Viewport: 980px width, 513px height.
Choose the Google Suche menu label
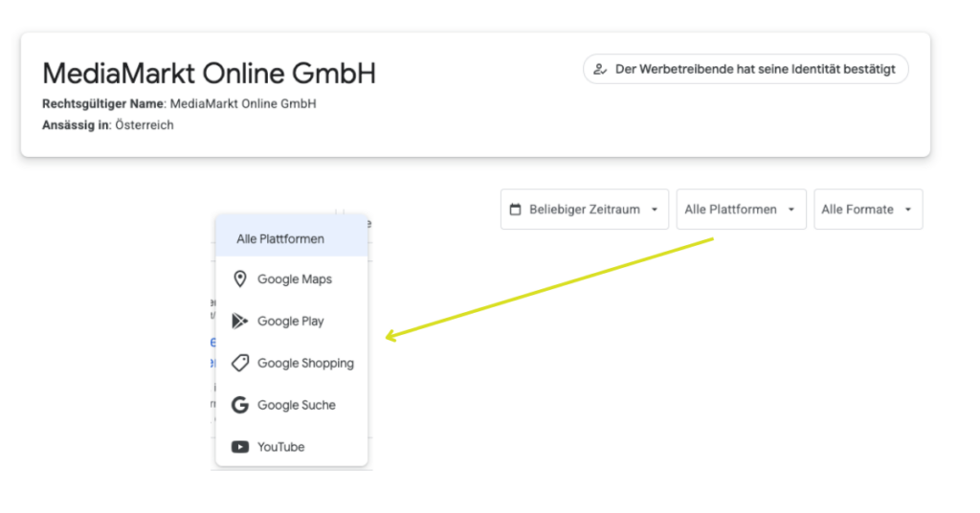click(x=297, y=405)
